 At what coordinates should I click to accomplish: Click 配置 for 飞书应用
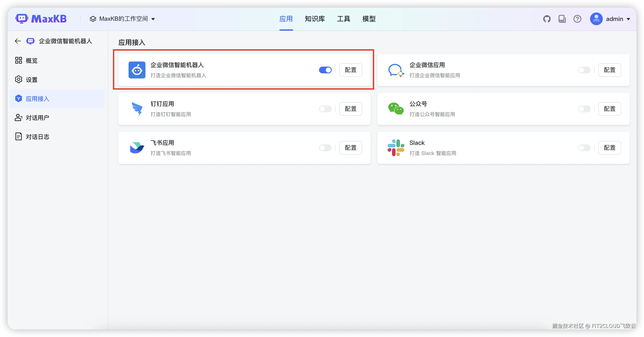[x=351, y=148]
